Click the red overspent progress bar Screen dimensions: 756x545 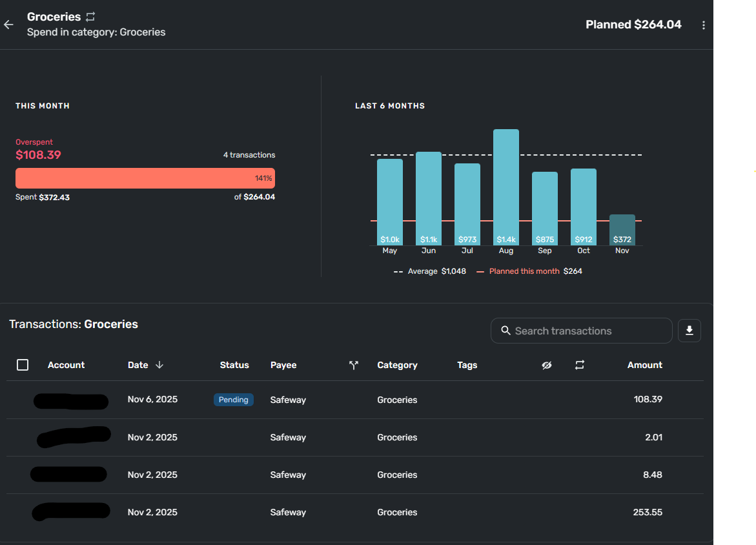(x=145, y=178)
